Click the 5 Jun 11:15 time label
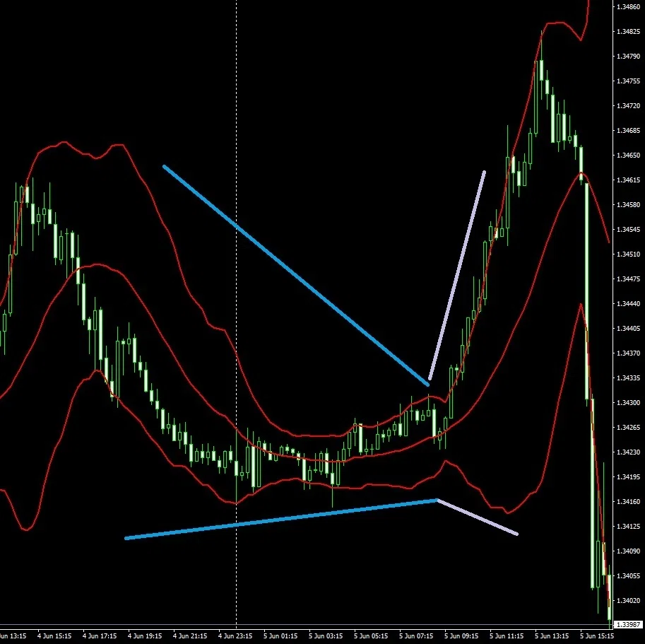645x644 pixels. click(x=507, y=636)
